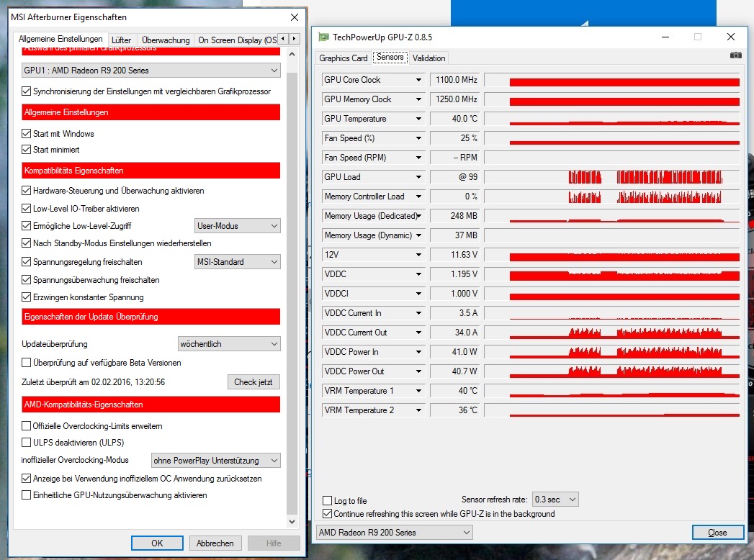Switch to the Lüfter tab
This screenshot has width=754, height=560.
pyautogui.click(x=121, y=40)
